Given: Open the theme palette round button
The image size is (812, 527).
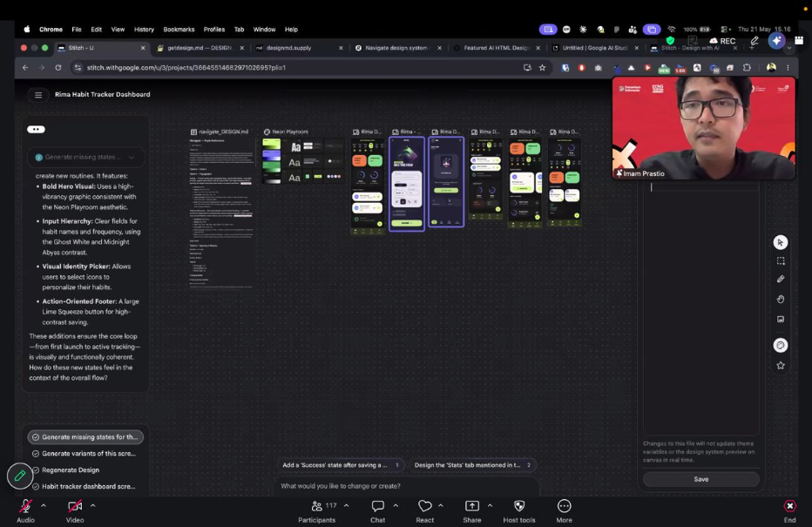Looking at the screenshot, I should [x=781, y=345].
